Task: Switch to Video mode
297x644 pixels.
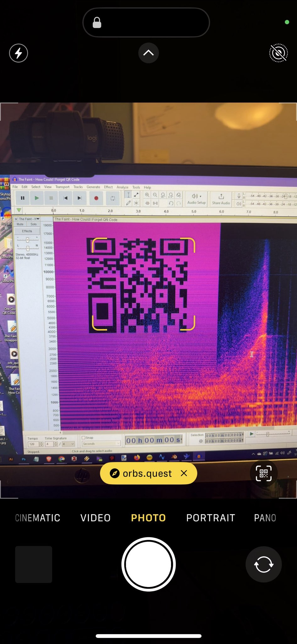Action: point(96,518)
